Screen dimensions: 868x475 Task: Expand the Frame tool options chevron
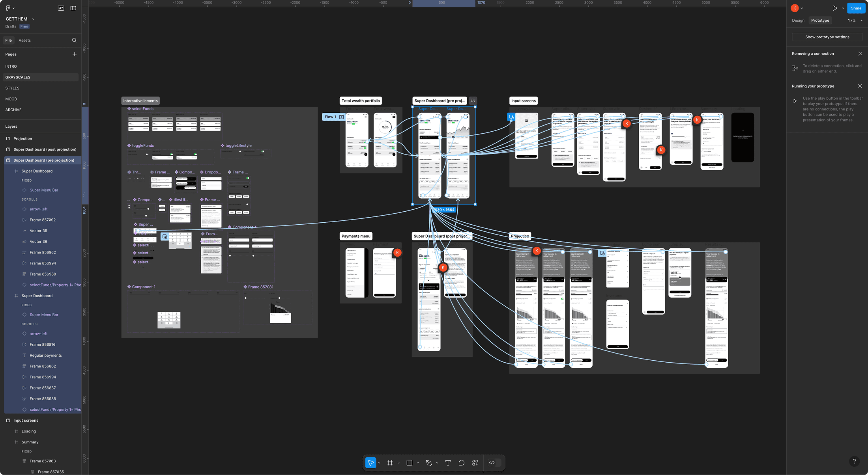coord(398,463)
